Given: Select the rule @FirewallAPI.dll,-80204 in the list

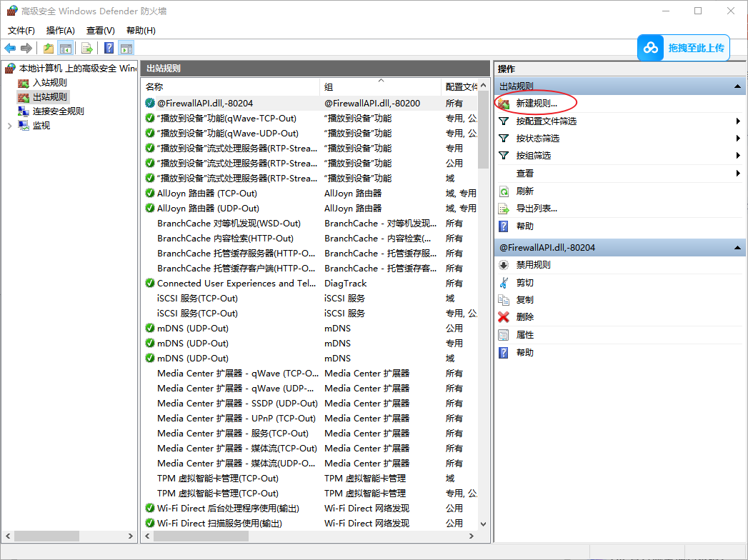Looking at the screenshot, I should pos(310,103).
